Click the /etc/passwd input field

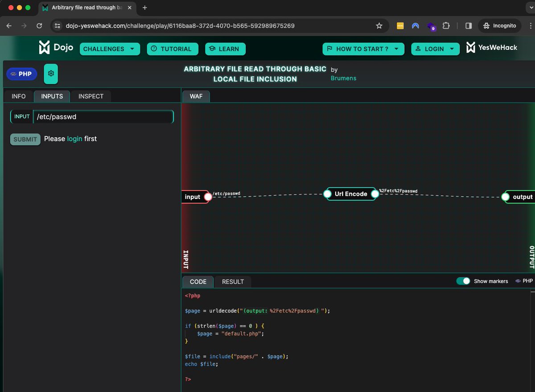[103, 116]
